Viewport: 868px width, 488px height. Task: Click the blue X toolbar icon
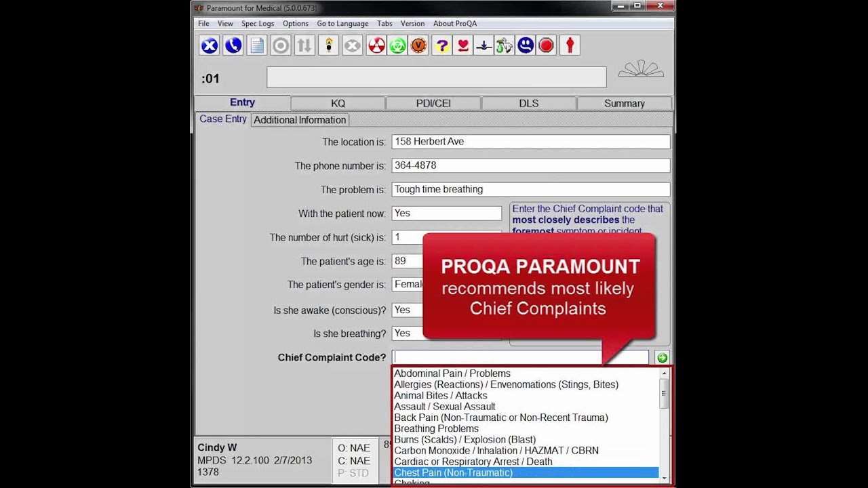pyautogui.click(x=210, y=45)
